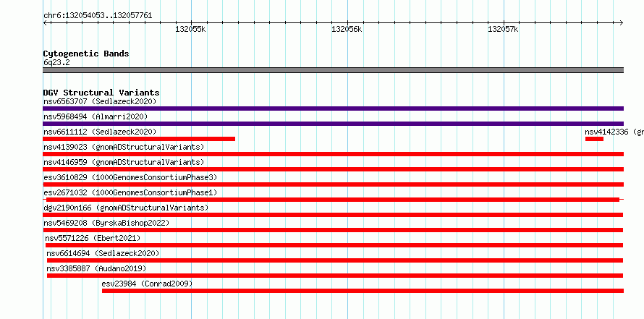Click the red nsv4139023 variant bar

click(x=333, y=154)
